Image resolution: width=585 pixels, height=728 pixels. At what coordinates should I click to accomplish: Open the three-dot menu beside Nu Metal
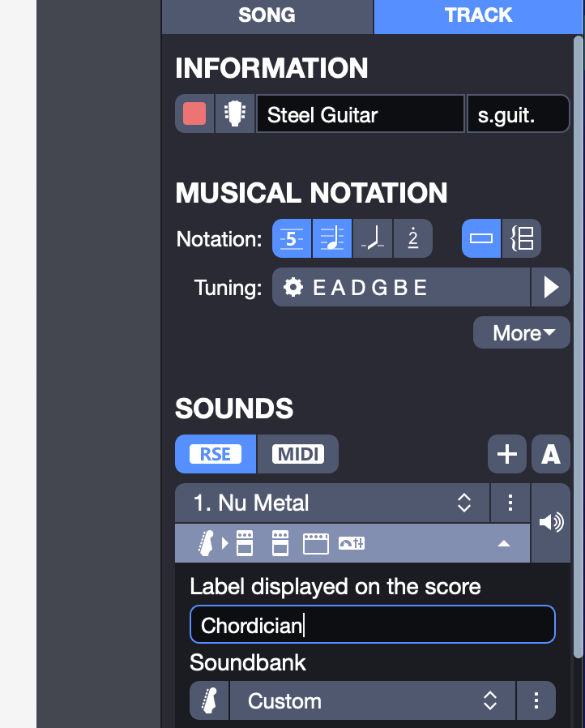[510, 503]
